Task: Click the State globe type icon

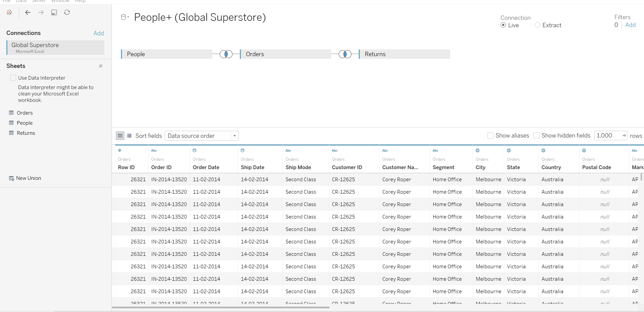Action: tap(509, 150)
